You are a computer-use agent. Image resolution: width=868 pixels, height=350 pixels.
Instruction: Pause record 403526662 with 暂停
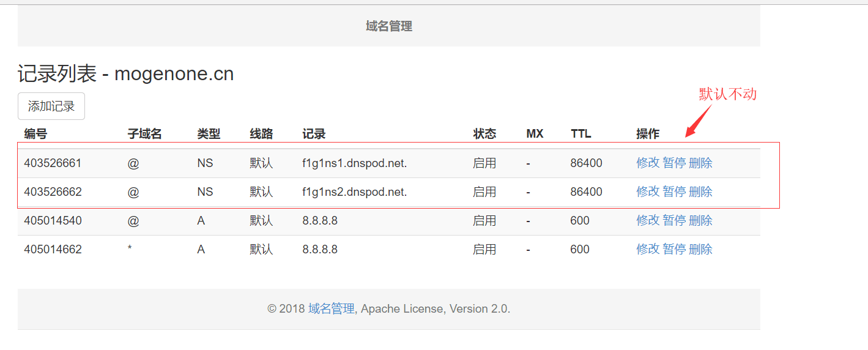click(674, 192)
